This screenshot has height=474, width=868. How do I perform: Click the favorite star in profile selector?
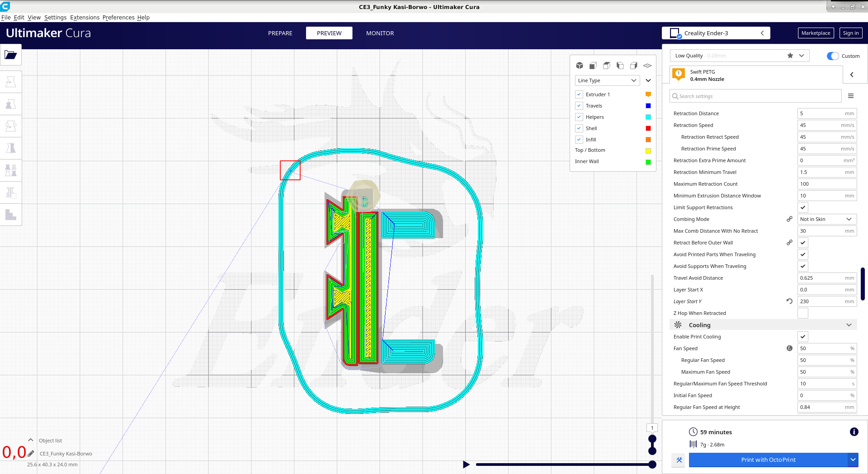coord(790,56)
